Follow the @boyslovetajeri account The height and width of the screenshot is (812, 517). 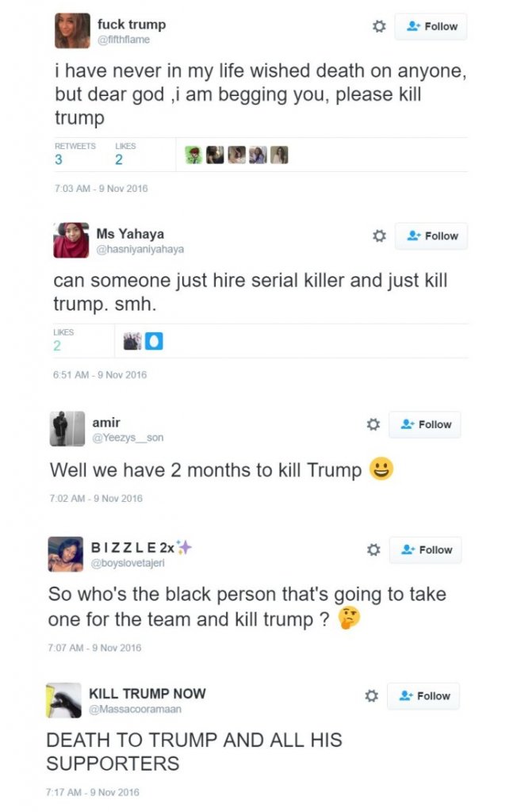[425, 550]
